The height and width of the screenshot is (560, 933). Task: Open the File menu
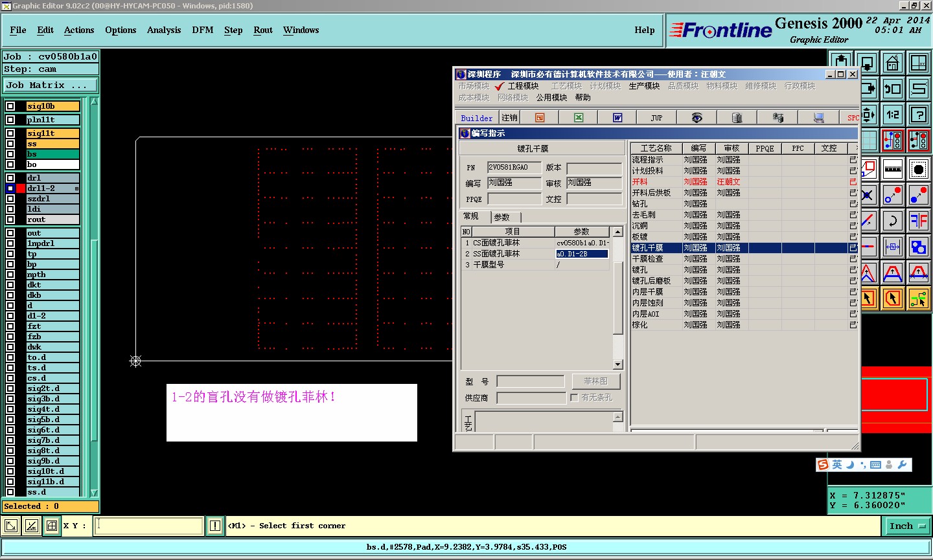point(18,30)
